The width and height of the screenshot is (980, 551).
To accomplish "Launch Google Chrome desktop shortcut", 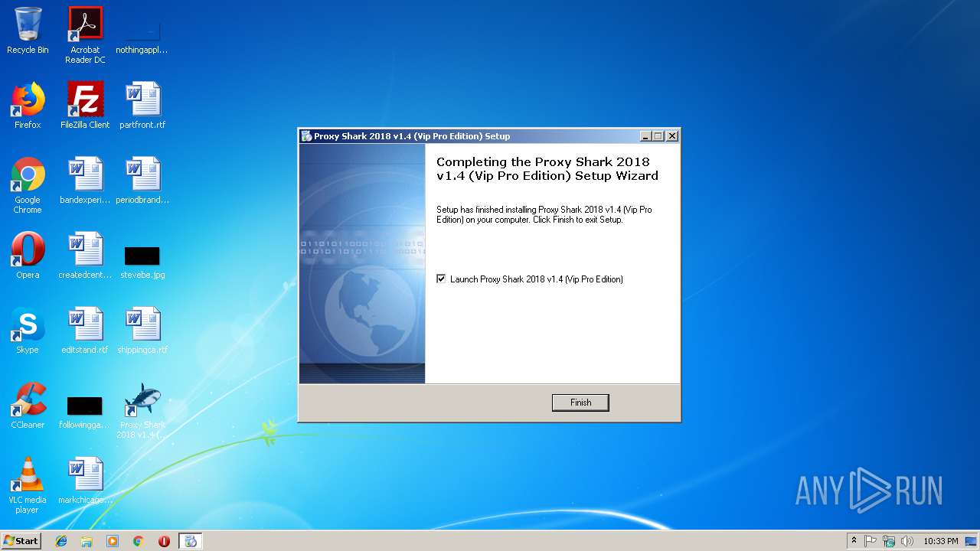I will pyautogui.click(x=28, y=185).
